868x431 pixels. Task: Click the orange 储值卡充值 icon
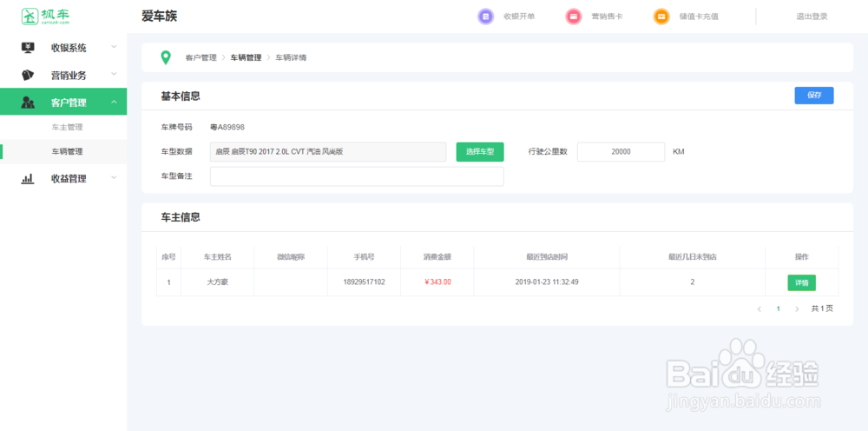[x=661, y=17]
